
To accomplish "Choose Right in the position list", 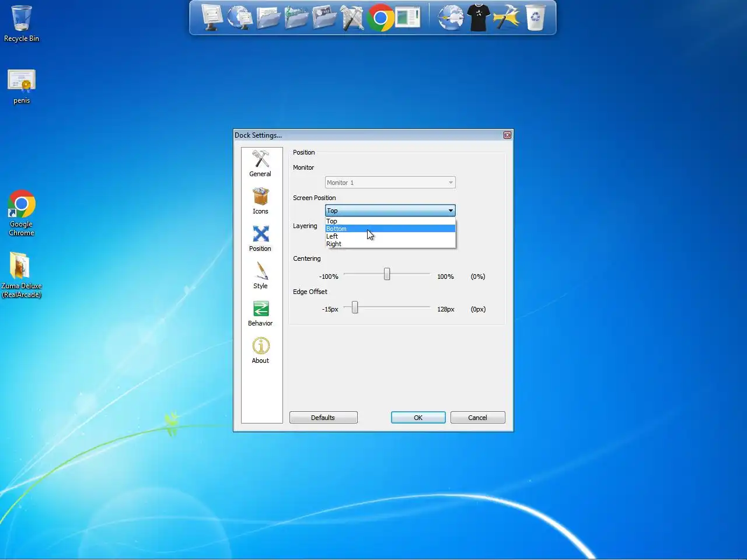I will (x=390, y=244).
